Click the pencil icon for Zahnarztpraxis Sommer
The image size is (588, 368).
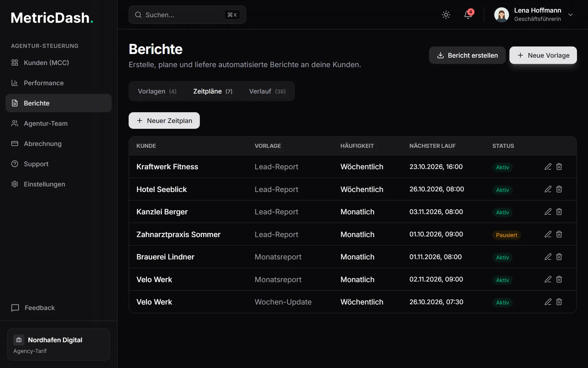point(548,234)
